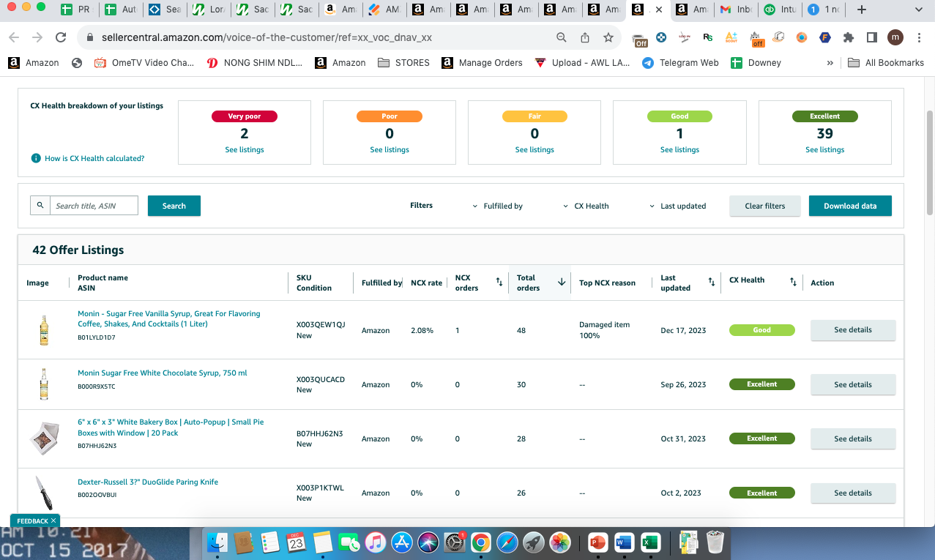The width and height of the screenshot is (935, 560).
Task: Expand the Last updated filter dropdown
Action: (x=677, y=206)
